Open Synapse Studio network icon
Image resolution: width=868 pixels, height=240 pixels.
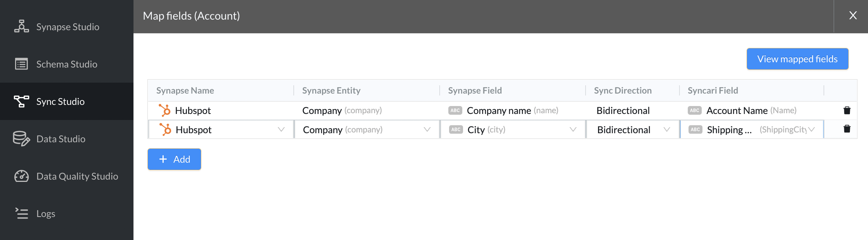point(21,26)
